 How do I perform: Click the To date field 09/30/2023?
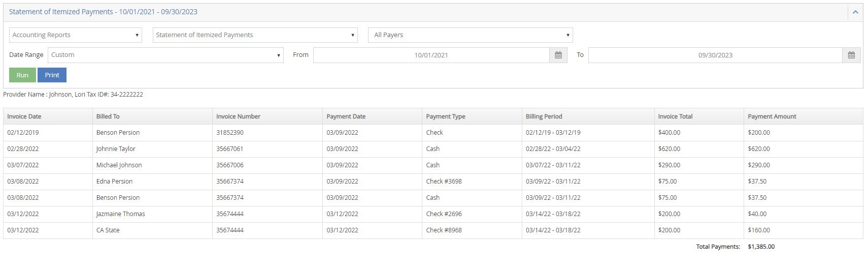(715, 55)
